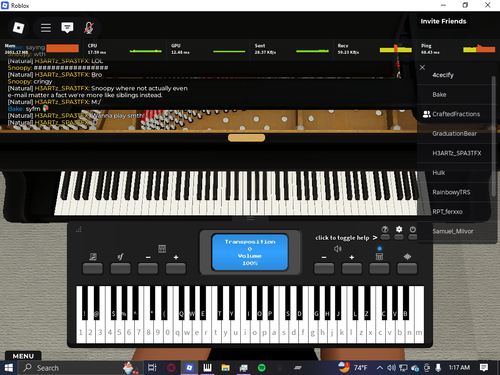Select player RainbowyTRS in list
The image size is (500, 375).
point(455,192)
